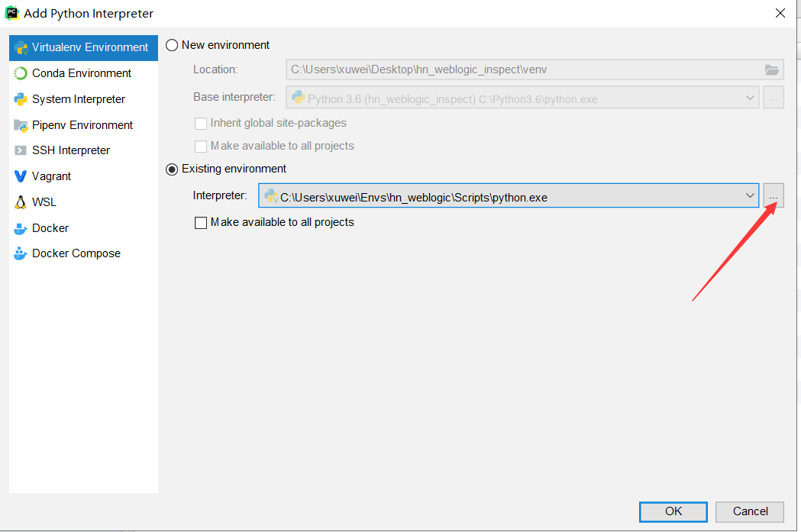Screen dimensions: 801x532
Task: Check Make available to all projects
Action: tap(201, 222)
